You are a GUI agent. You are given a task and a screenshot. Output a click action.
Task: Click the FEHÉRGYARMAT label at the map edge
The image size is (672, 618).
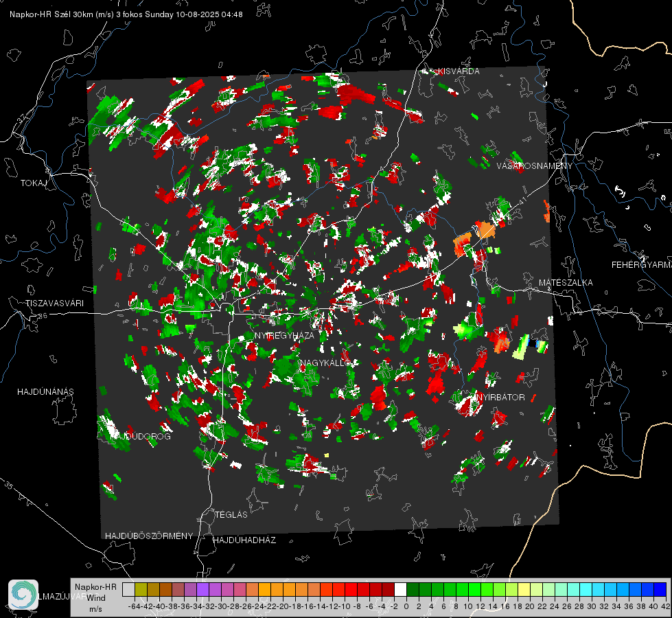641,265
